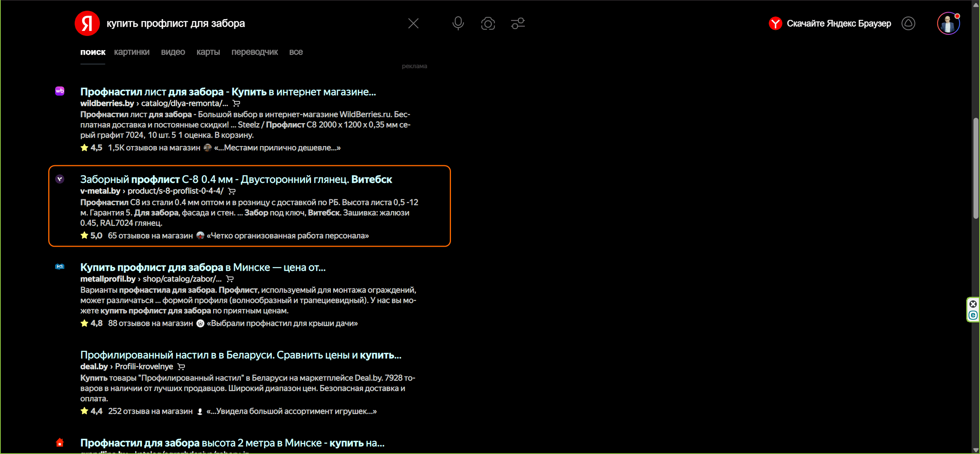
Task: Close the side widget on right edge
Action: pos(973,304)
